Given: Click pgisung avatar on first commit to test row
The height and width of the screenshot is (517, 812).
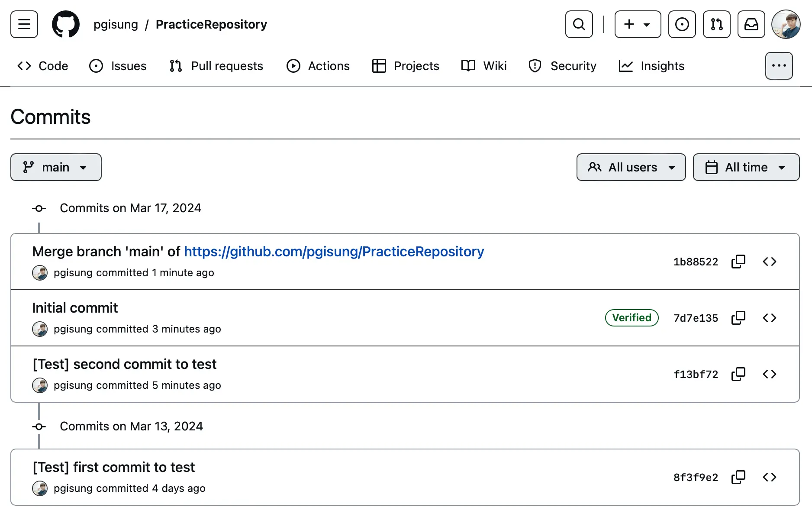Looking at the screenshot, I should [x=40, y=488].
